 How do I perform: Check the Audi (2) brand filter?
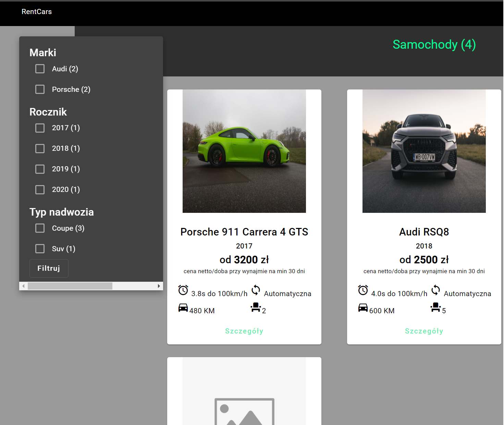pyautogui.click(x=40, y=69)
